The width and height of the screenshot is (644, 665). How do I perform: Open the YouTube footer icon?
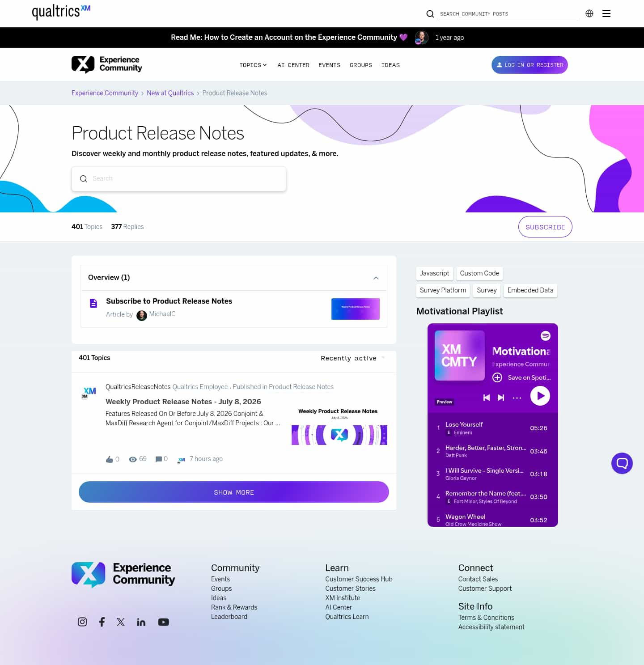pos(164,622)
